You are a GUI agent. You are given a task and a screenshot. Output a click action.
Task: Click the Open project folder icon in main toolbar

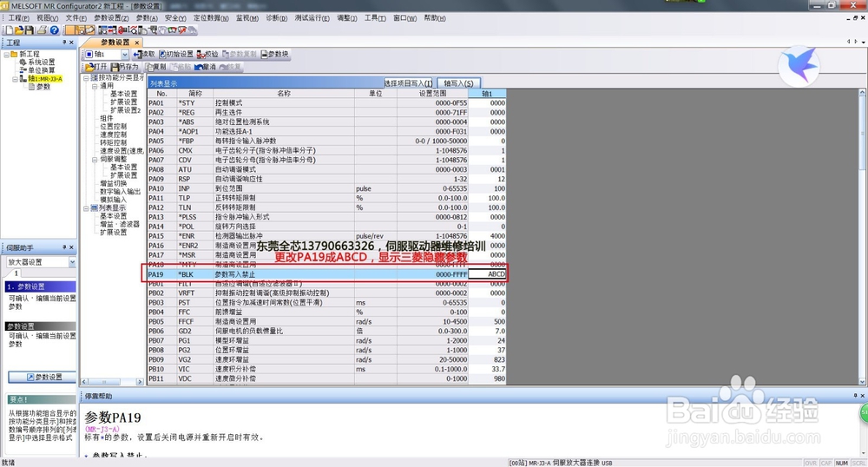pyautogui.click(x=19, y=30)
